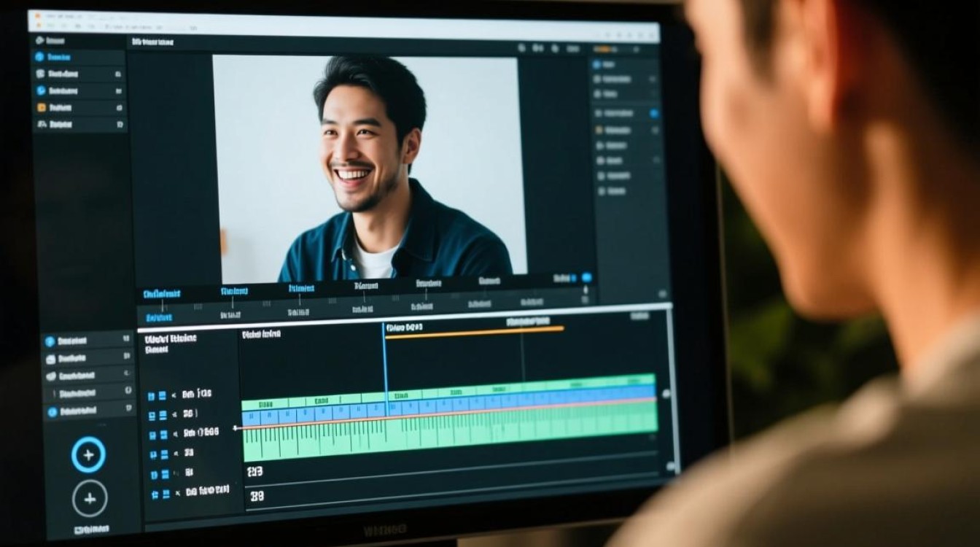Select the large green waveform track

450,432
